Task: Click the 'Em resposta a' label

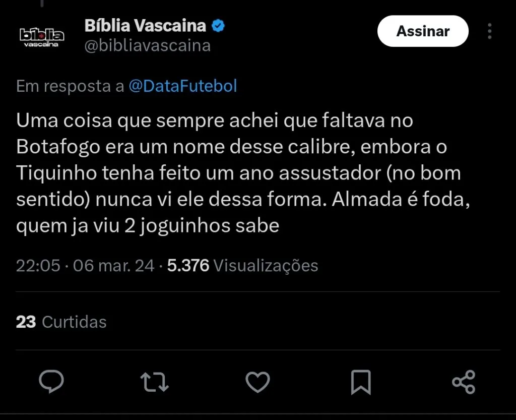Action: (x=70, y=86)
